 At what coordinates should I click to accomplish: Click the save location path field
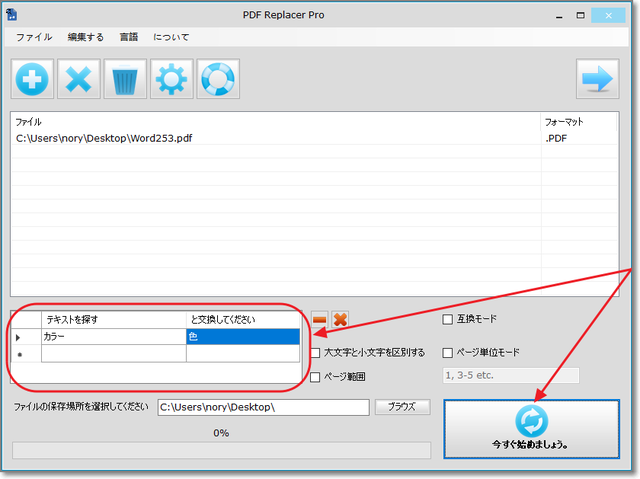(262, 408)
